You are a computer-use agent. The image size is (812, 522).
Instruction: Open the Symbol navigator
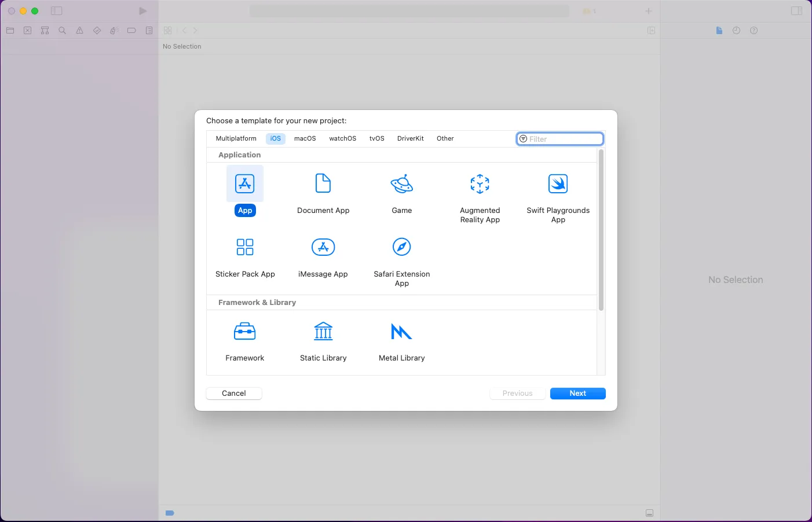(x=45, y=30)
